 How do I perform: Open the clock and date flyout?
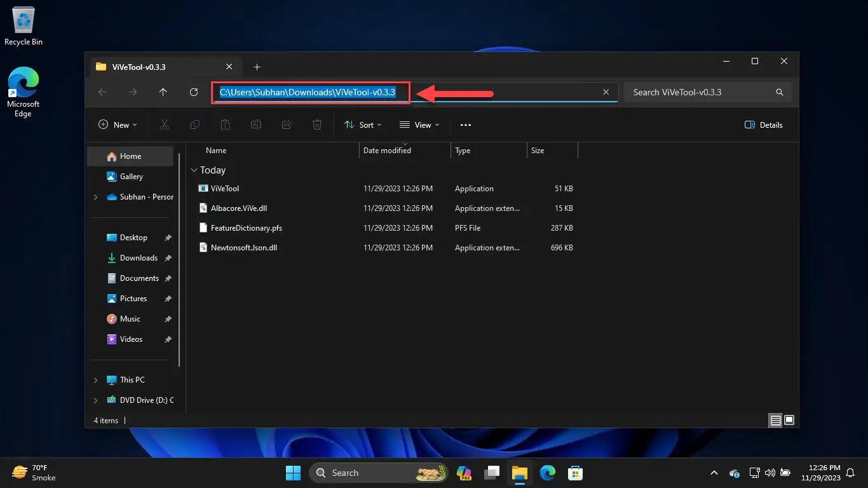[821, 473]
